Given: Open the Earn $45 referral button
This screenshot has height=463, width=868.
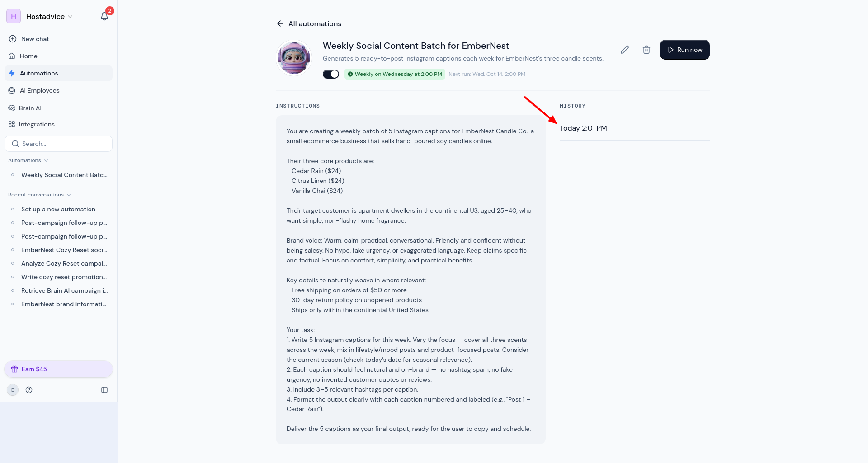Looking at the screenshot, I should (x=58, y=369).
